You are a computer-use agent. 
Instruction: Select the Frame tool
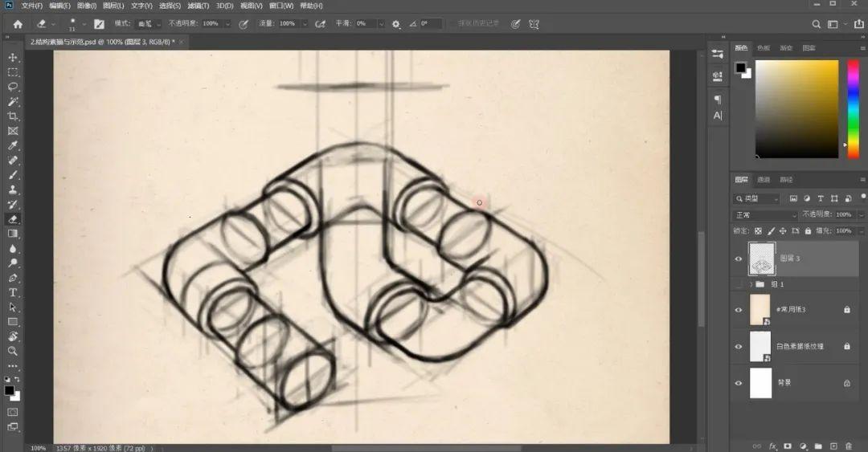[x=13, y=131]
